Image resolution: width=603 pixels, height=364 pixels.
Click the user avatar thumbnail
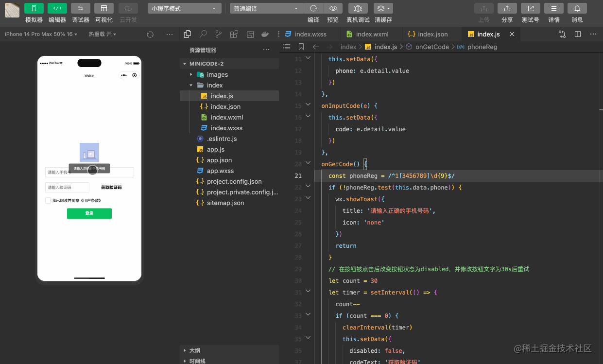[12, 10]
